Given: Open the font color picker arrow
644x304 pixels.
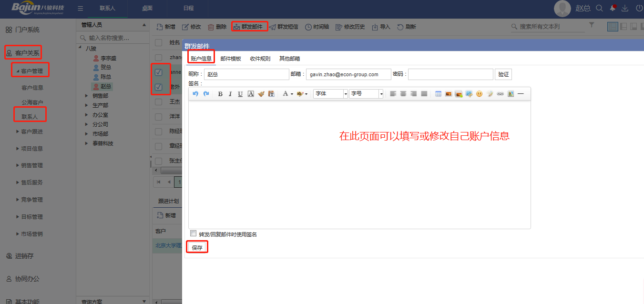Looking at the screenshot, I should coord(292,94).
